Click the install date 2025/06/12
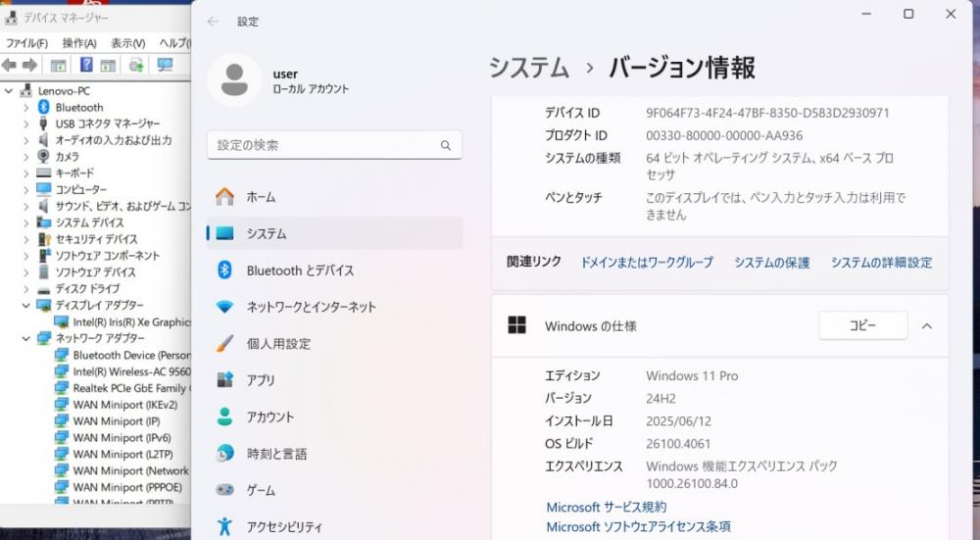Viewport: 980px width, 540px height. [679, 421]
